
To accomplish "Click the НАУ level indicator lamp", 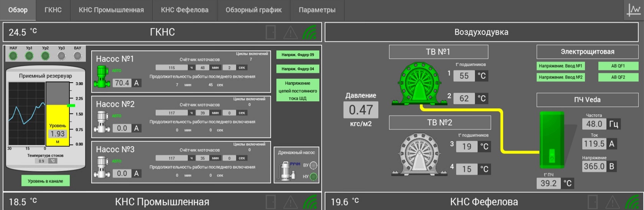I will [x=13, y=56].
